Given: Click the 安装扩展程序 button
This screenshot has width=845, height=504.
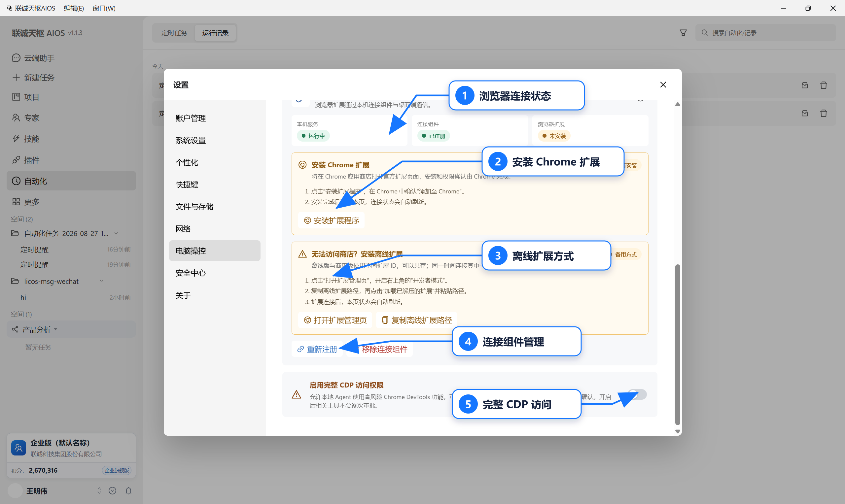Looking at the screenshot, I should 331,220.
